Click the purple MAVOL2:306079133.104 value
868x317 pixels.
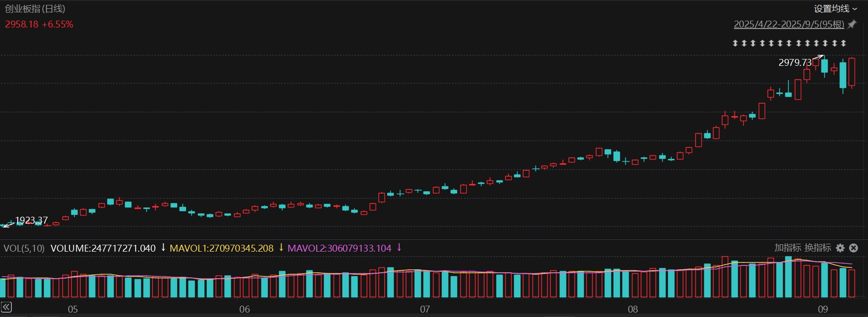click(339, 248)
